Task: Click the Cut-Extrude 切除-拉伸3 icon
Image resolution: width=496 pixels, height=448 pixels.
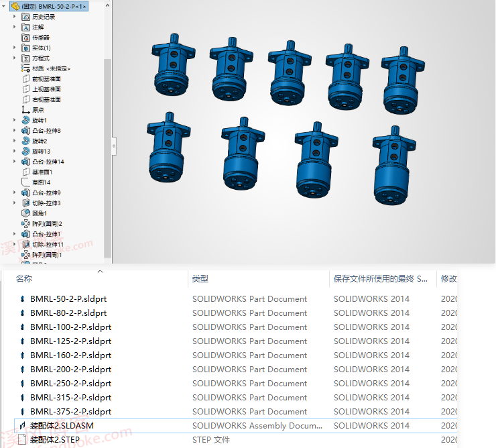Action: point(25,203)
